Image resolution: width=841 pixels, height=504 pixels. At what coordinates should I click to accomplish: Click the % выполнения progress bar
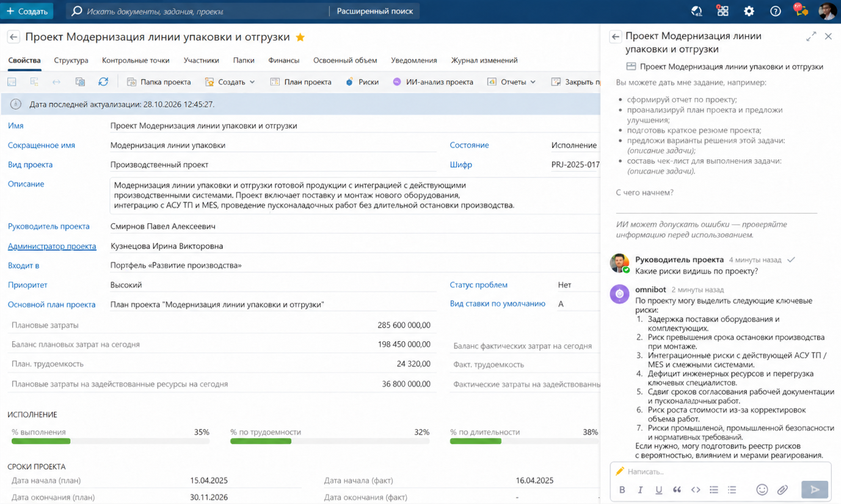[x=111, y=441]
